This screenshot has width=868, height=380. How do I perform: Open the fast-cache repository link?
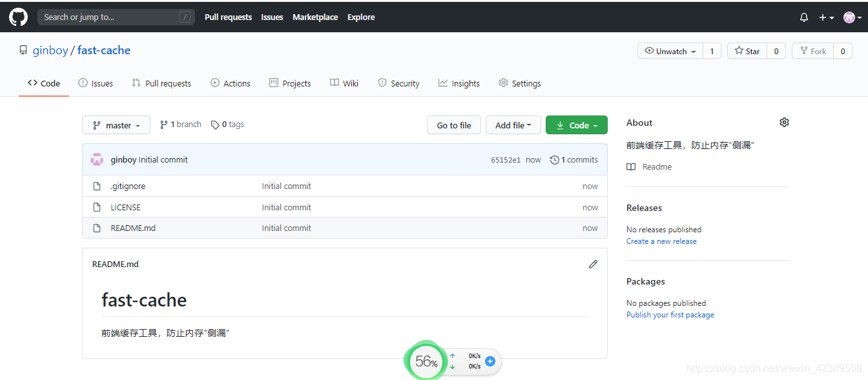[104, 50]
